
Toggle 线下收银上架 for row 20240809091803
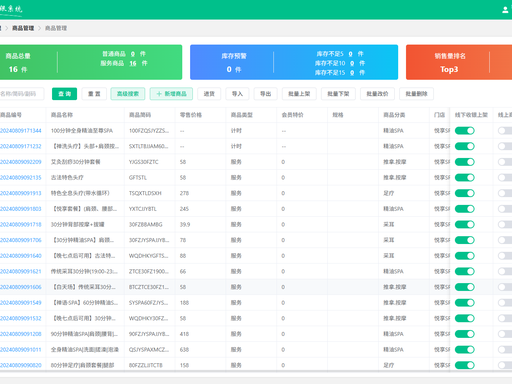(465, 209)
